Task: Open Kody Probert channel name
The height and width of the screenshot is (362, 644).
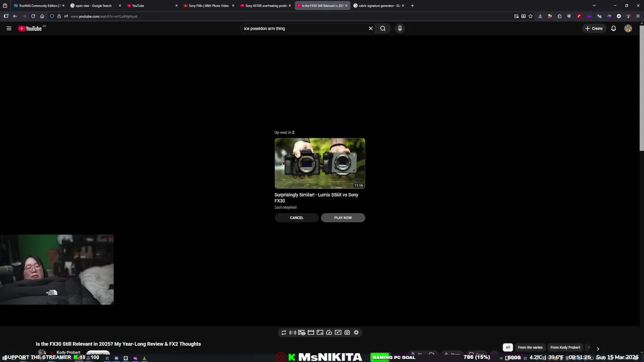Action: pos(68,352)
